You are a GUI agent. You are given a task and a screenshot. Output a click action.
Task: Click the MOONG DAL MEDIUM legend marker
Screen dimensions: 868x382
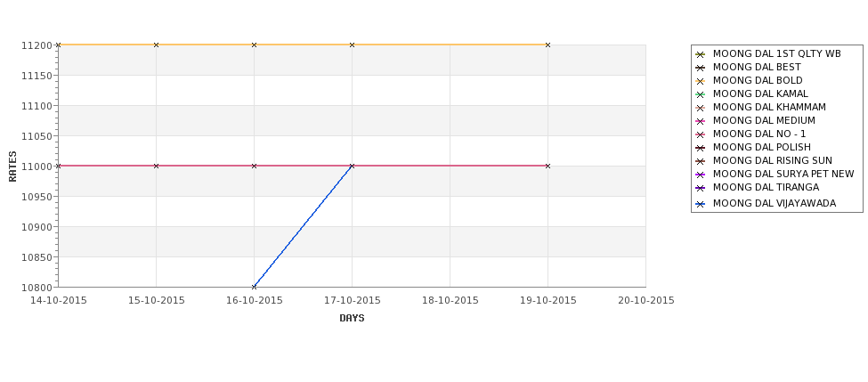(x=701, y=121)
